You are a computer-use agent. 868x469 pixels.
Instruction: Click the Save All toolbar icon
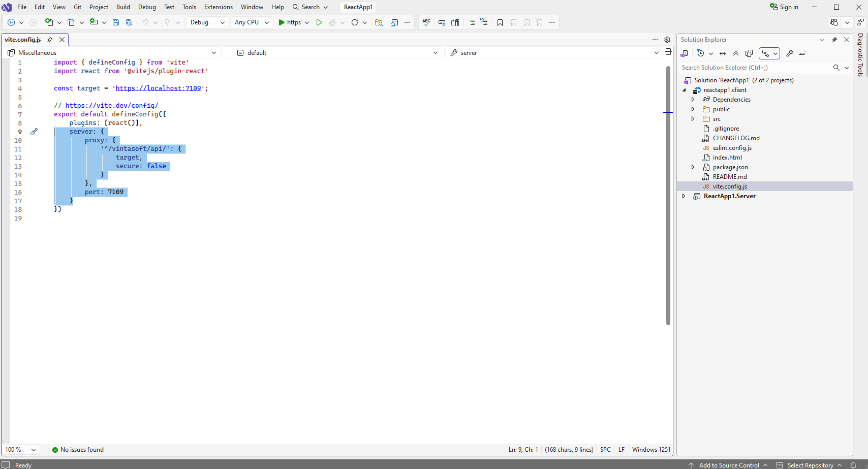click(129, 22)
